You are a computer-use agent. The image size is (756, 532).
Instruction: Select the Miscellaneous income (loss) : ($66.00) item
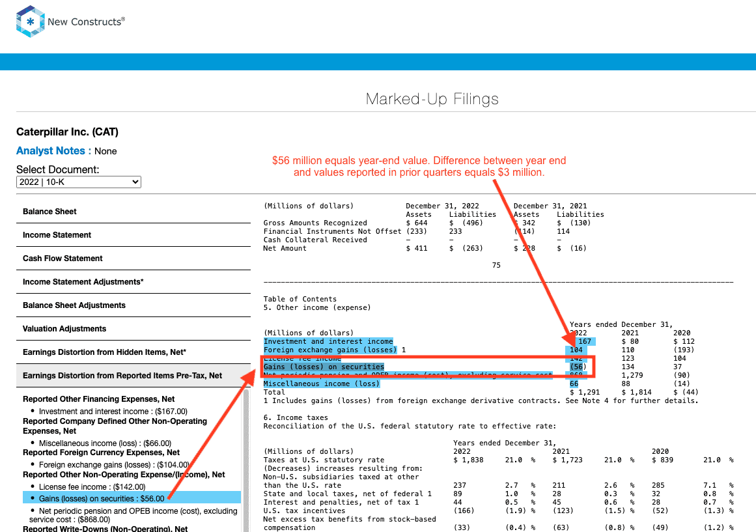(105, 443)
